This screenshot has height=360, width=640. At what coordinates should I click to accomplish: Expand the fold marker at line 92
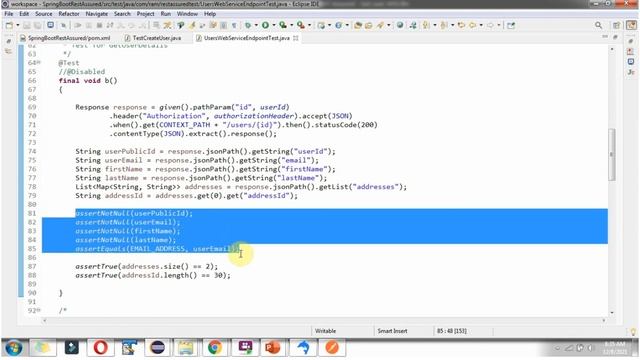point(39,310)
